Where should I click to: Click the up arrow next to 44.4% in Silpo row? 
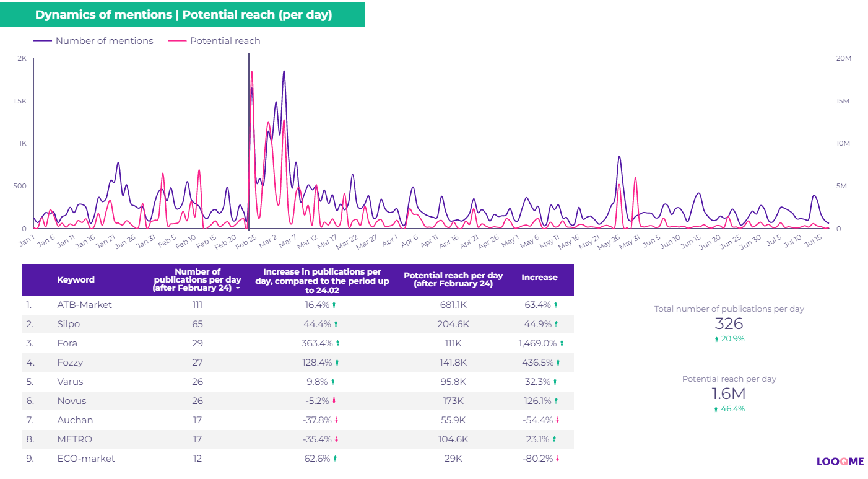(x=336, y=324)
